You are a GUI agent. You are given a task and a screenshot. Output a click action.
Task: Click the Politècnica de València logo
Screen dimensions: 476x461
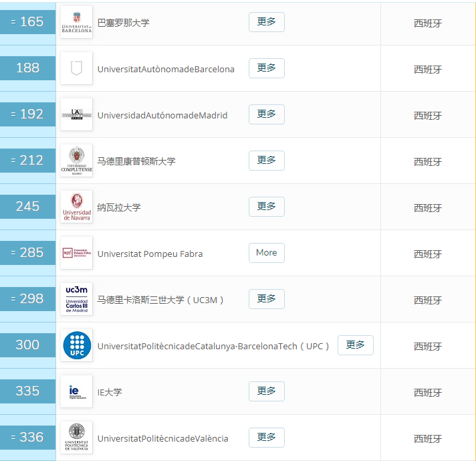coord(76,438)
